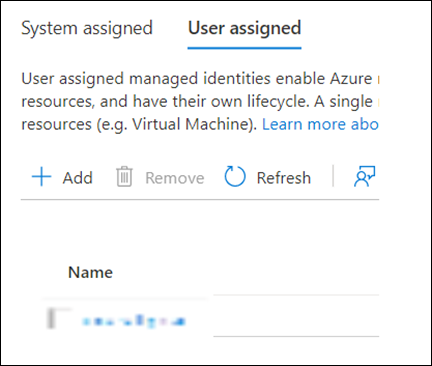432x366 pixels.
Task: Sort by the Name column header
Action: (90, 272)
